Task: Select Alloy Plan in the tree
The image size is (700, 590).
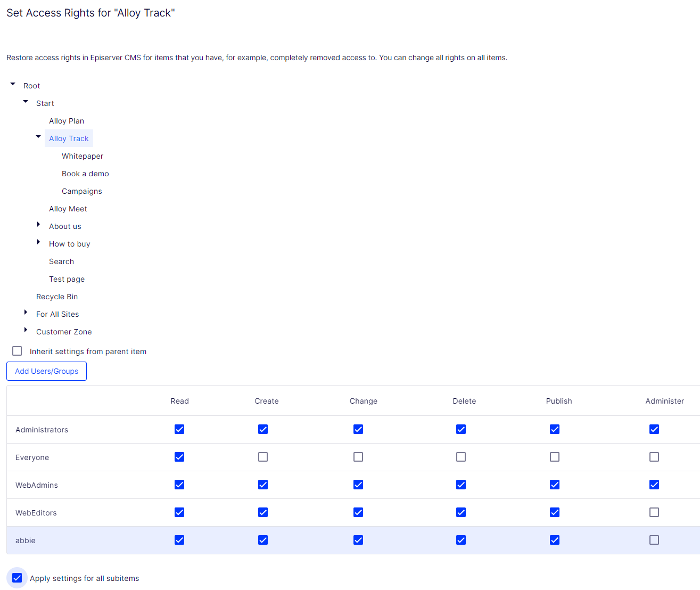Action: pos(67,121)
